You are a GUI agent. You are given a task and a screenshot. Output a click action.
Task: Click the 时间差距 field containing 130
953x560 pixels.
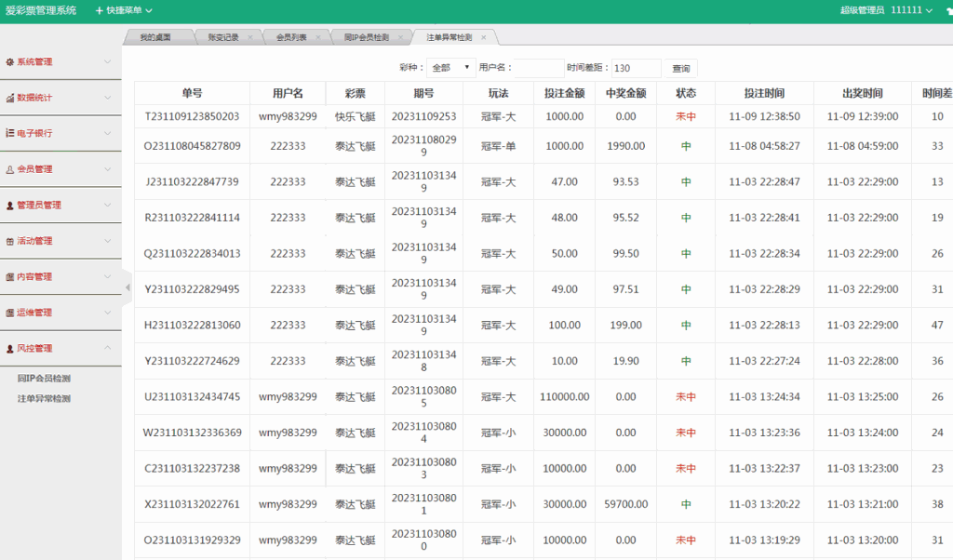pos(636,68)
